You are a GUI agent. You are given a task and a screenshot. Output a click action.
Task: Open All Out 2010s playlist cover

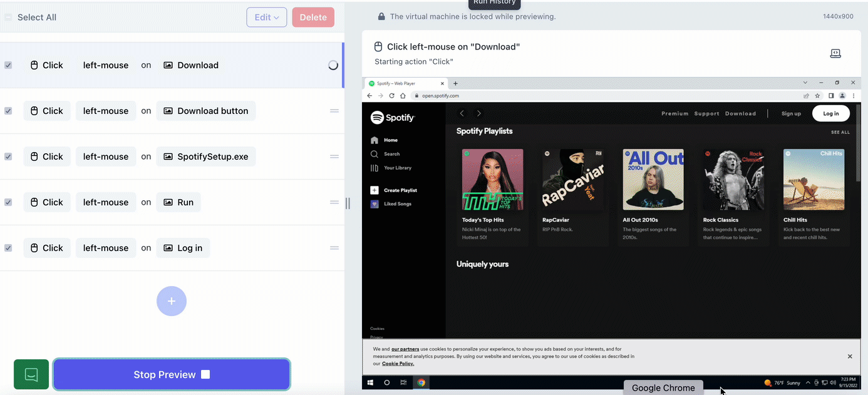tap(653, 180)
